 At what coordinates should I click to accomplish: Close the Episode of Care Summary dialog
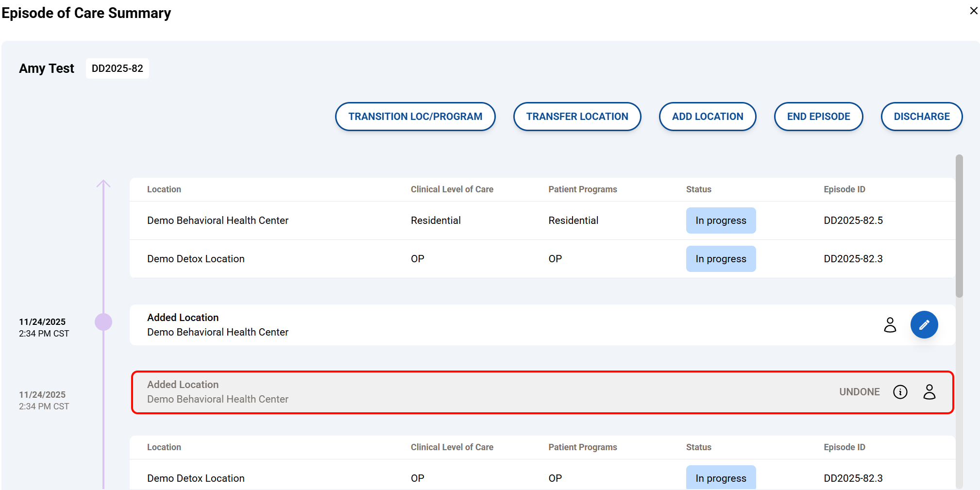(x=973, y=11)
